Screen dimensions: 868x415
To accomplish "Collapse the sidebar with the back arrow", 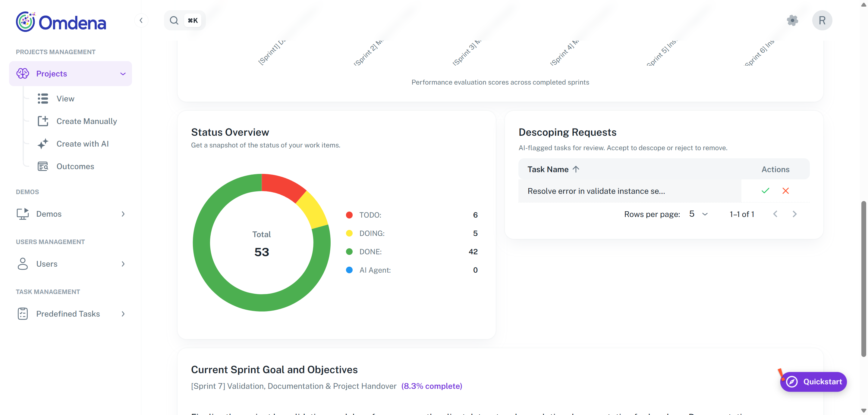I will 141,20.
